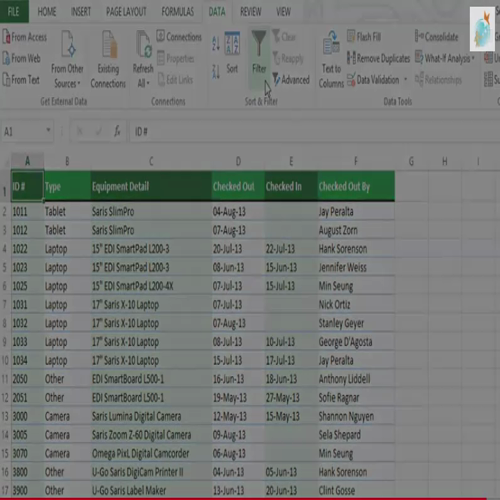Open the Data Validation dropdown arrow
The height and width of the screenshot is (500, 500).
tap(406, 80)
